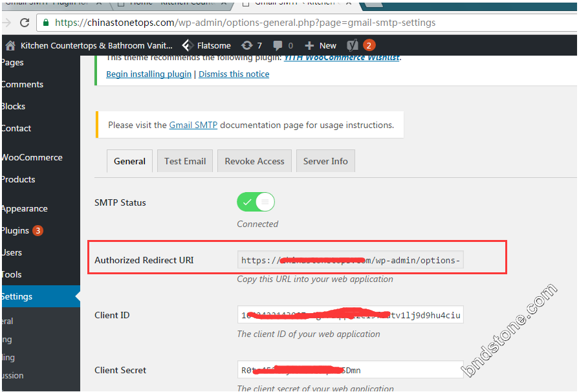This screenshot has height=392, width=579.
Task: Click the plus New icon in admin bar
Action: (x=309, y=45)
